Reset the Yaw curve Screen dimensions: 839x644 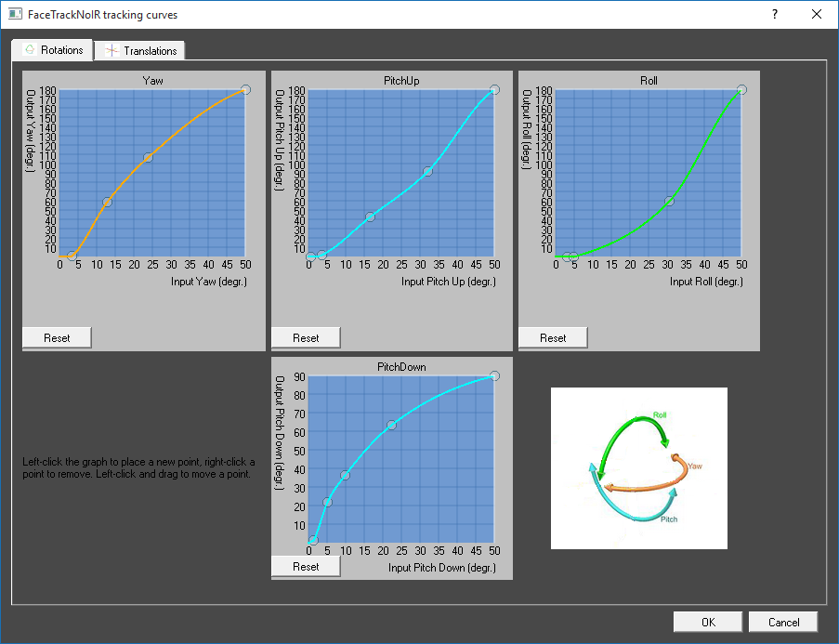click(x=57, y=338)
